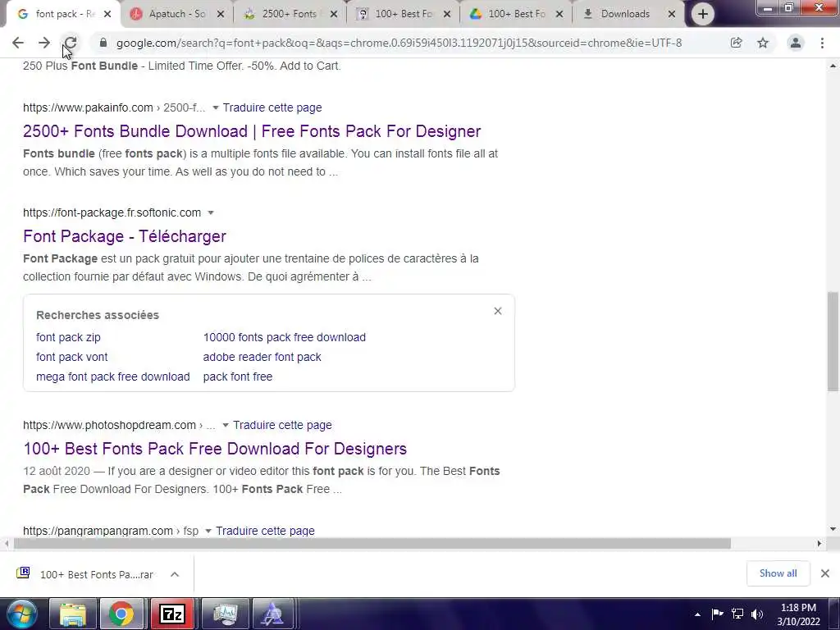This screenshot has height=630, width=840.
Task: Translate the pakainfo.com result page
Action: pos(272,107)
